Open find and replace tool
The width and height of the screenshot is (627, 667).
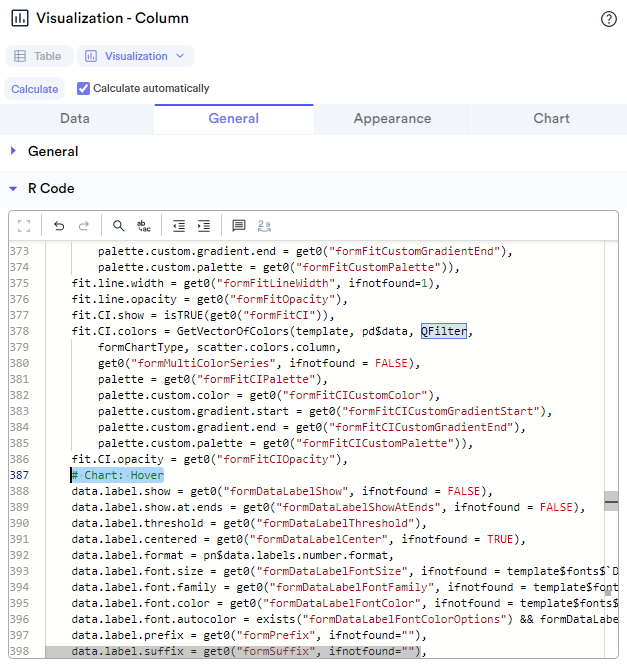143,226
